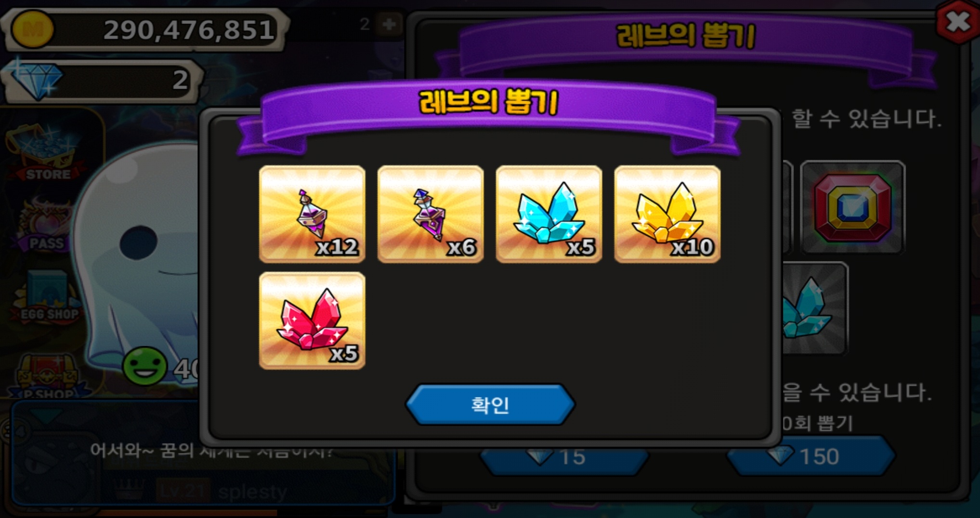This screenshot has height=518, width=980.
Task: Open the P.SHOP chest icon
Action: click(48, 376)
